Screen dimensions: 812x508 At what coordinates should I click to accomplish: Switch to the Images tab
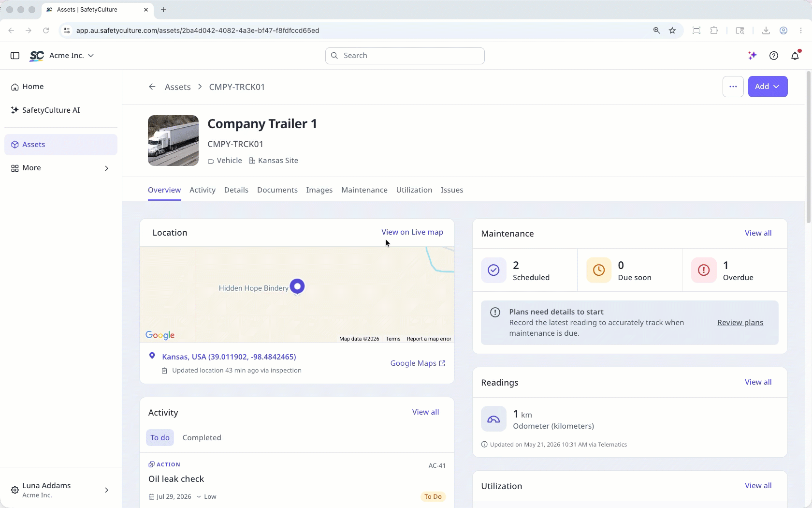(319, 190)
